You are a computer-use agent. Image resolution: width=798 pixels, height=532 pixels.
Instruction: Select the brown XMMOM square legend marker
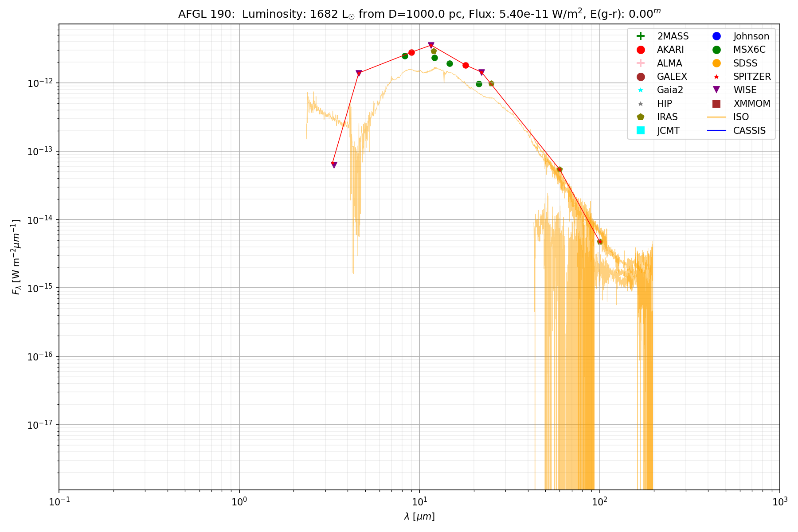pyautogui.click(x=716, y=104)
